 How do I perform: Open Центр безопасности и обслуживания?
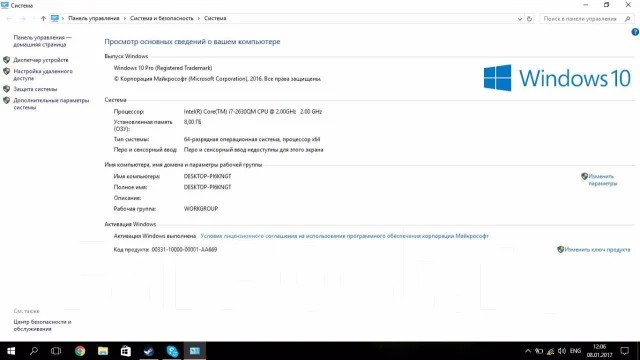coord(42,325)
